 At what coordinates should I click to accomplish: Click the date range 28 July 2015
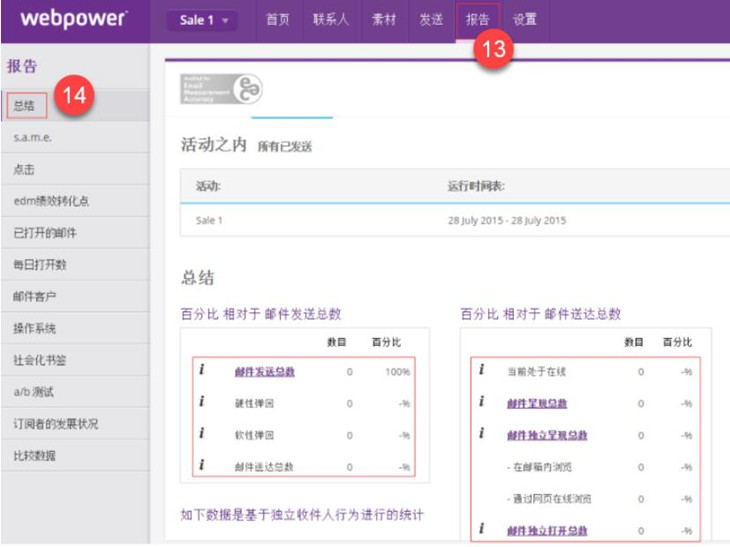(x=507, y=221)
